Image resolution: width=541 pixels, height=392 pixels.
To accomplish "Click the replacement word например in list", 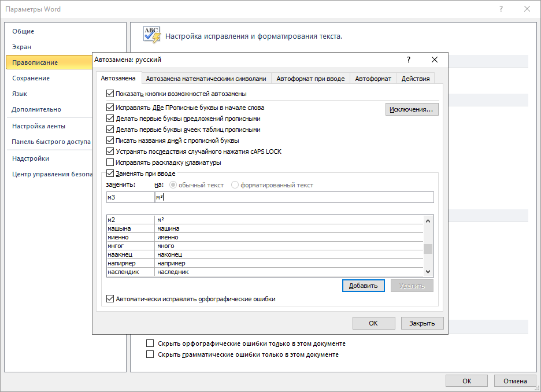I will [x=171, y=263].
